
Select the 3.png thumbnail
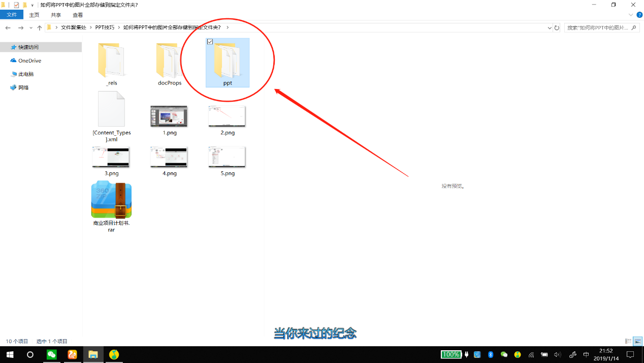[111, 157]
